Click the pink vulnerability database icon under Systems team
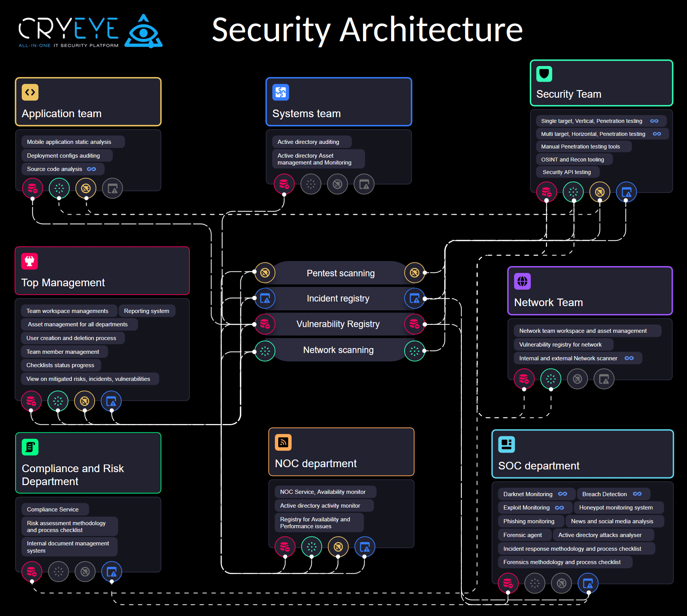The height and width of the screenshot is (616, 687). tap(284, 184)
